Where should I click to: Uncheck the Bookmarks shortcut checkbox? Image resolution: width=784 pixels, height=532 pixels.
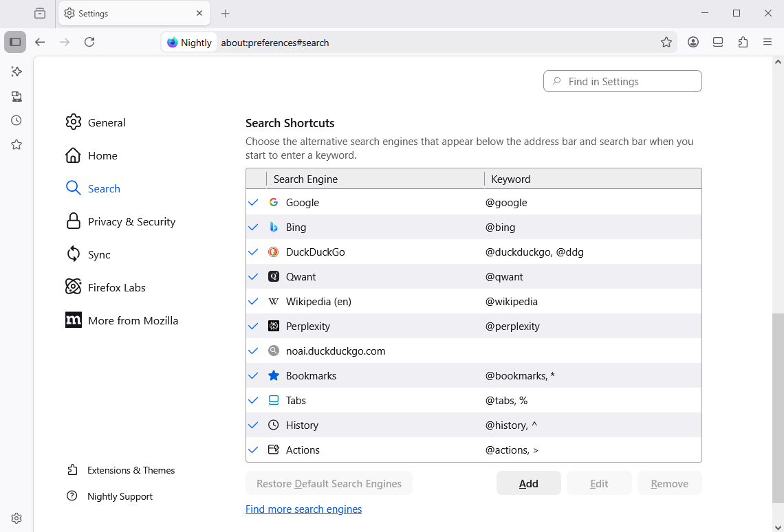[x=253, y=376]
